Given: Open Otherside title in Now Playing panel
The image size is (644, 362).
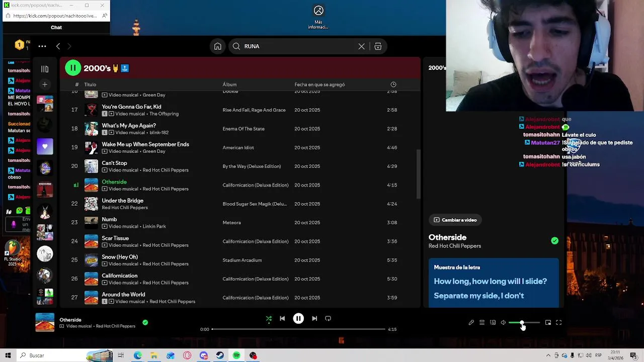Looking at the screenshot, I should point(447,237).
